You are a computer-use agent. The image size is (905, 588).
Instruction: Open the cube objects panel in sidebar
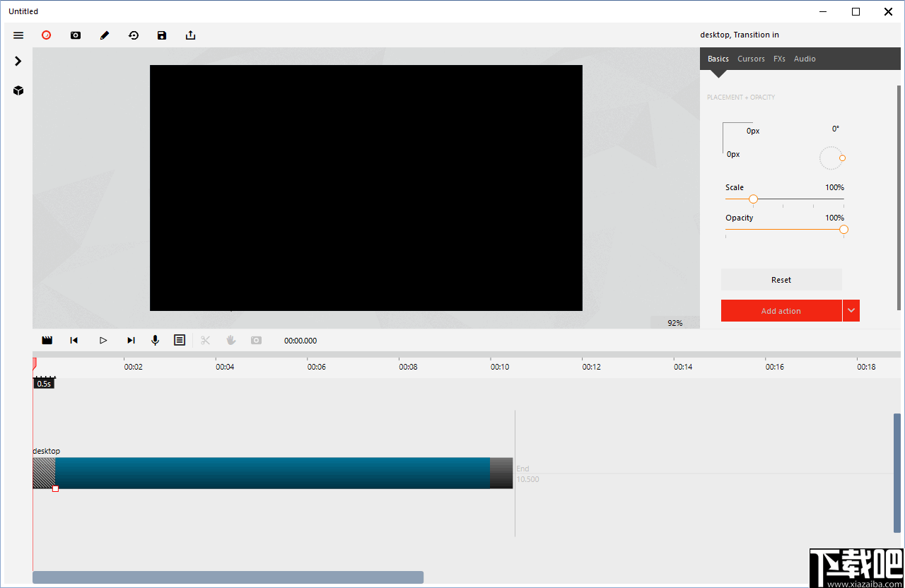[18, 90]
